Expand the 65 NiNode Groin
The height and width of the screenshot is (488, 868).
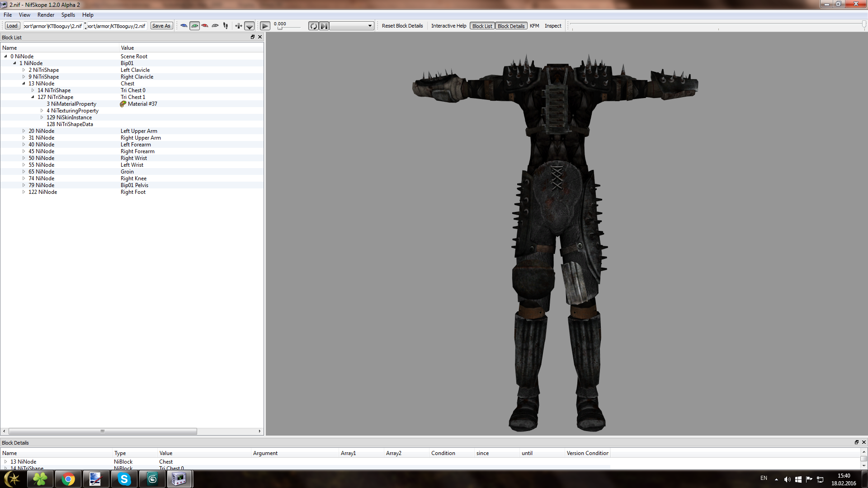pos(24,172)
